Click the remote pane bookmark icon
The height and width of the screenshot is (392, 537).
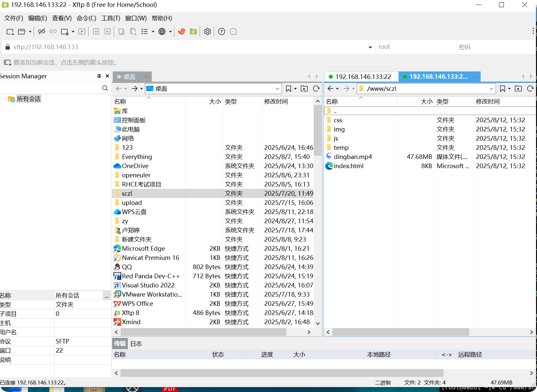pyautogui.click(x=503, y=88)
